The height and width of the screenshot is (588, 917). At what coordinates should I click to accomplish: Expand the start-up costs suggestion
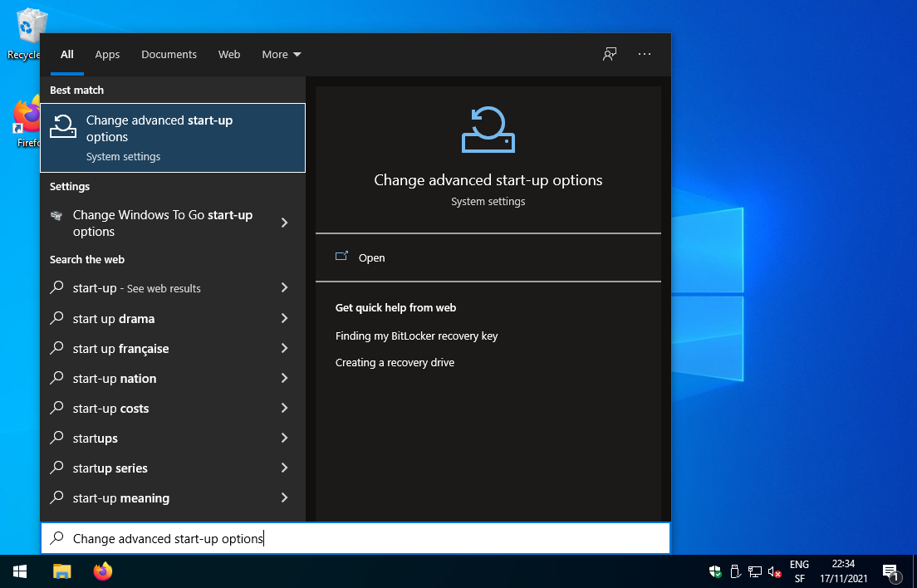point(285,408)
